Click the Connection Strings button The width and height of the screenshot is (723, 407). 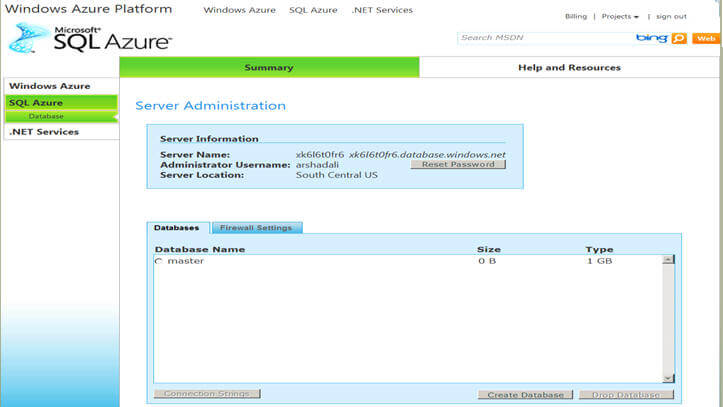coord(207,394)
